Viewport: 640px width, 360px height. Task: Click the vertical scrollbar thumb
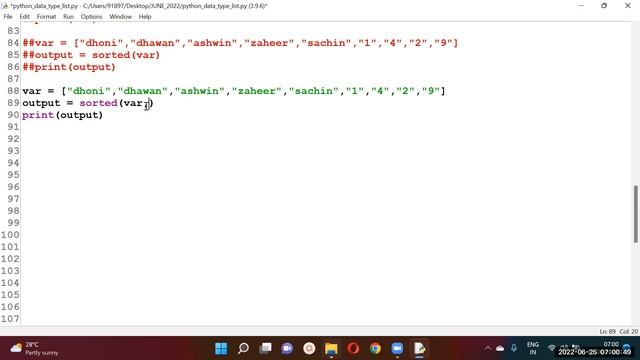(636, 214)
